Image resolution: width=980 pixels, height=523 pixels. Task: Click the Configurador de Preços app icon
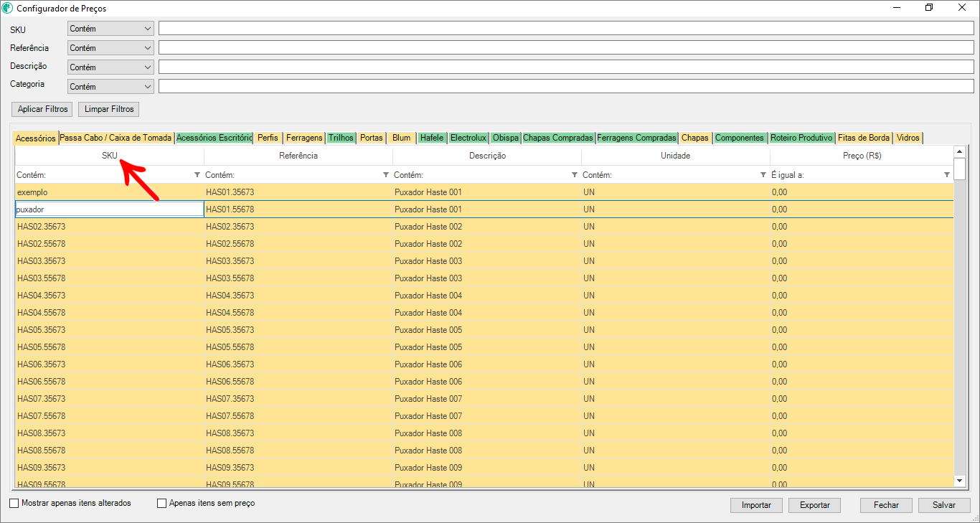point(8,8)
